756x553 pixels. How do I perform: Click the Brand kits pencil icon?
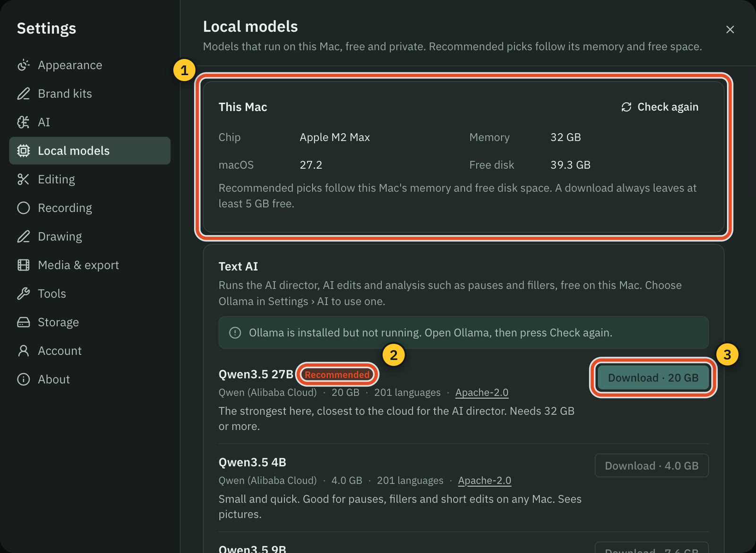click(x=23, y=94)
